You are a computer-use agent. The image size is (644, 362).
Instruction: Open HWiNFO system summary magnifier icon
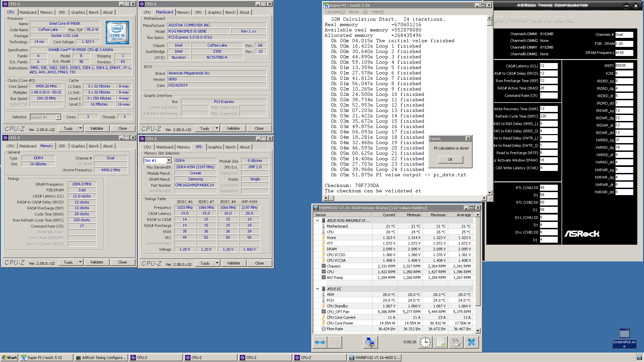(370, 342)
